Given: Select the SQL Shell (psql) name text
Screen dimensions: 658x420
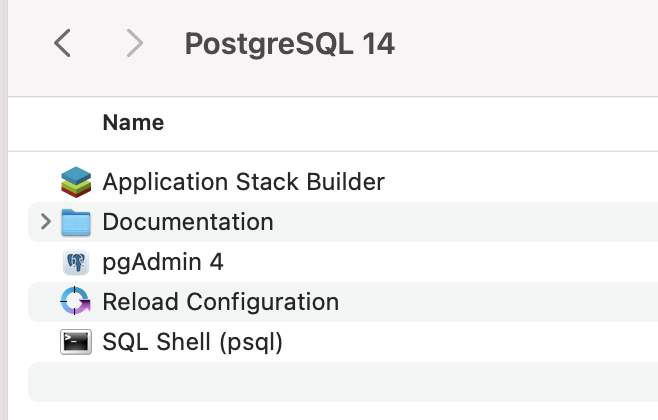Looking at the screenshot, I should click(x=193, y=342).
